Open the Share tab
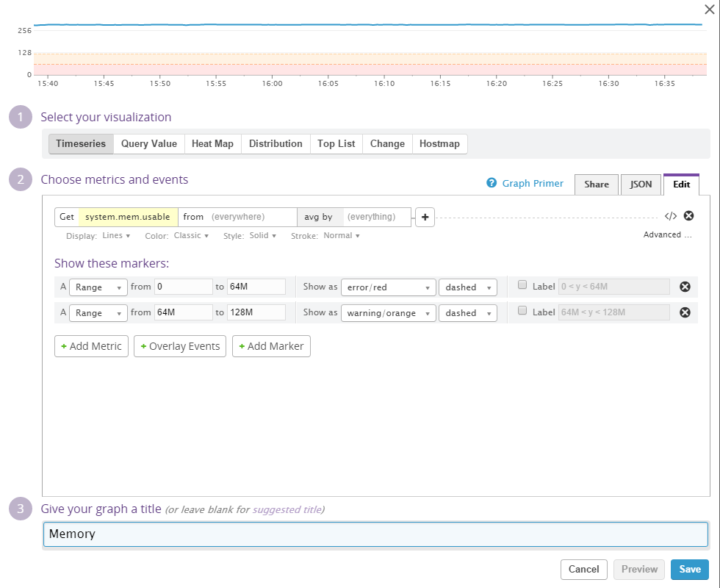 click(x=596, y=184)
